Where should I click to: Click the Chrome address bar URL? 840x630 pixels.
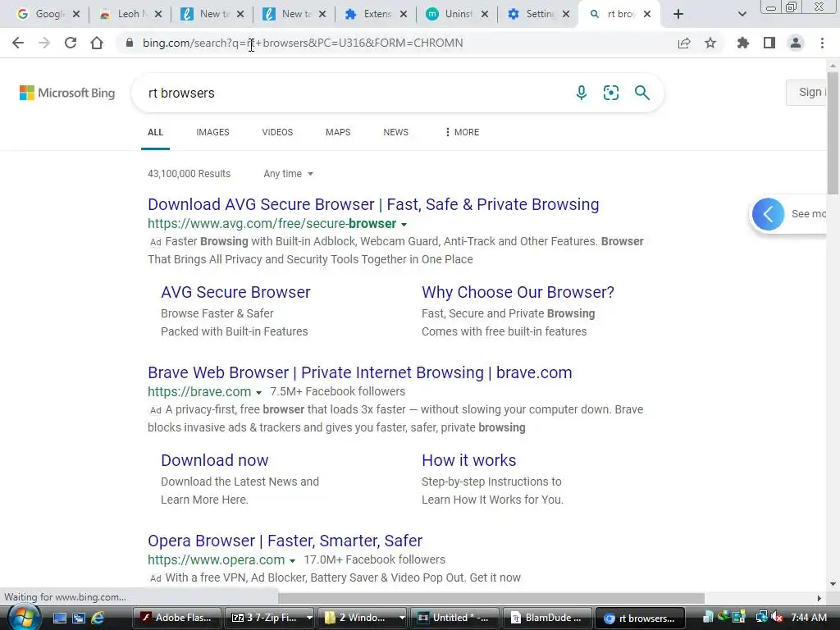click(x=303, y=43)
